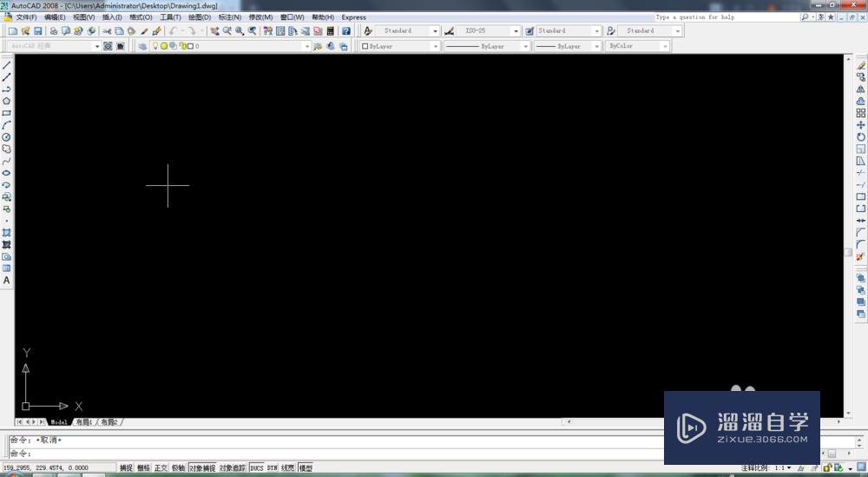
Task: Select the Multiline Text 'A' tool
Action: coord(7,281)
